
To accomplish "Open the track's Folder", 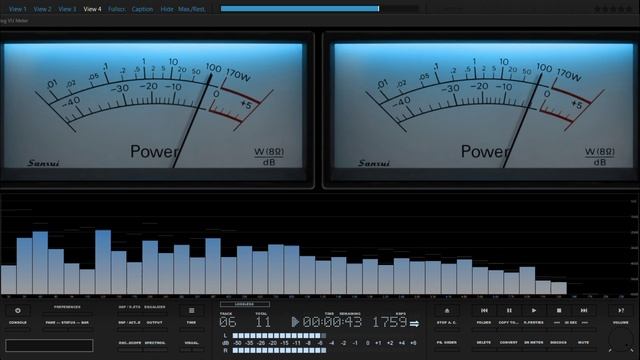I will 484,322.
